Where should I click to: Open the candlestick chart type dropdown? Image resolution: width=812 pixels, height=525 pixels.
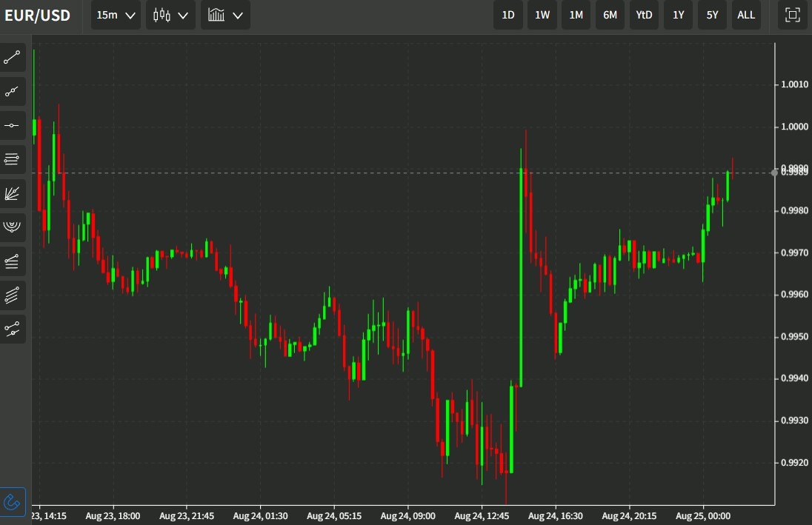(170, 15)
